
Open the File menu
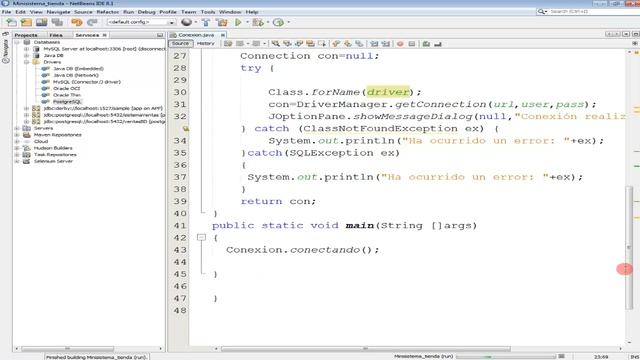[x=7, y=12]
